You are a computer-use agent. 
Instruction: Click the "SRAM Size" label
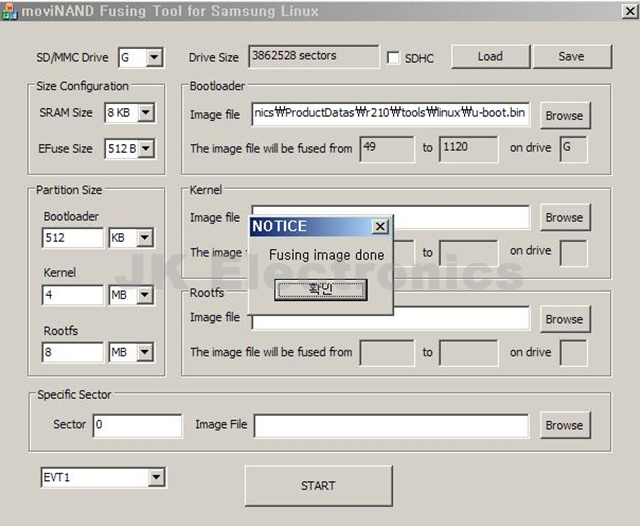tap(66, 113)
